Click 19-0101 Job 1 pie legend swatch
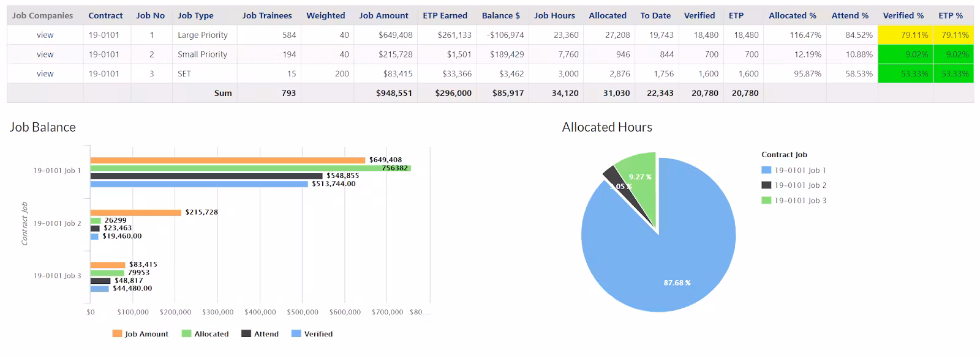This screenshot has height=356, width=980. 766,171
